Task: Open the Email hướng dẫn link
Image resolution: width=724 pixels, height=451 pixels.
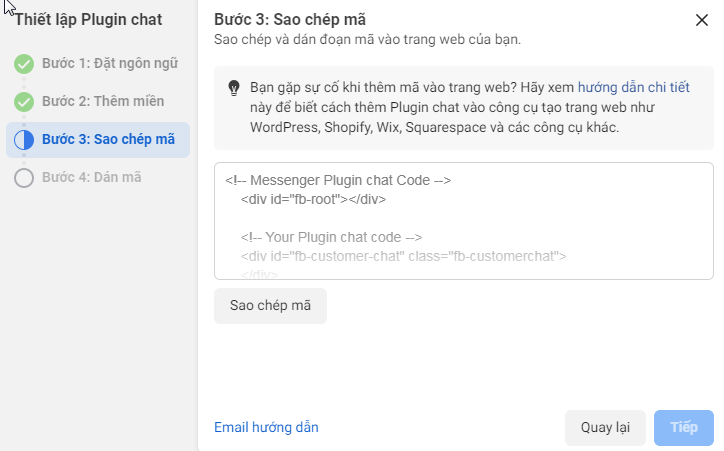Action: [x=266, y=427]
